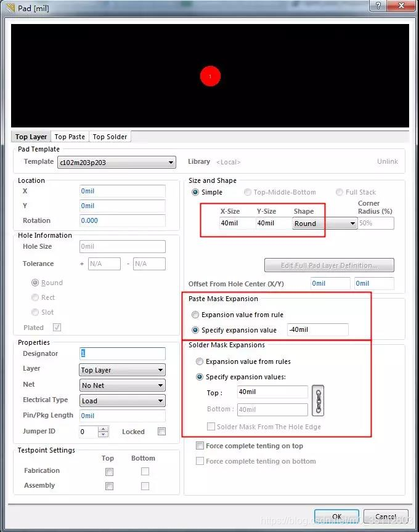This screenshot has height=532, width=419.
Task: Enable Fabrication Bottom testpoint checkbox
Action: [x=145, y=471]
